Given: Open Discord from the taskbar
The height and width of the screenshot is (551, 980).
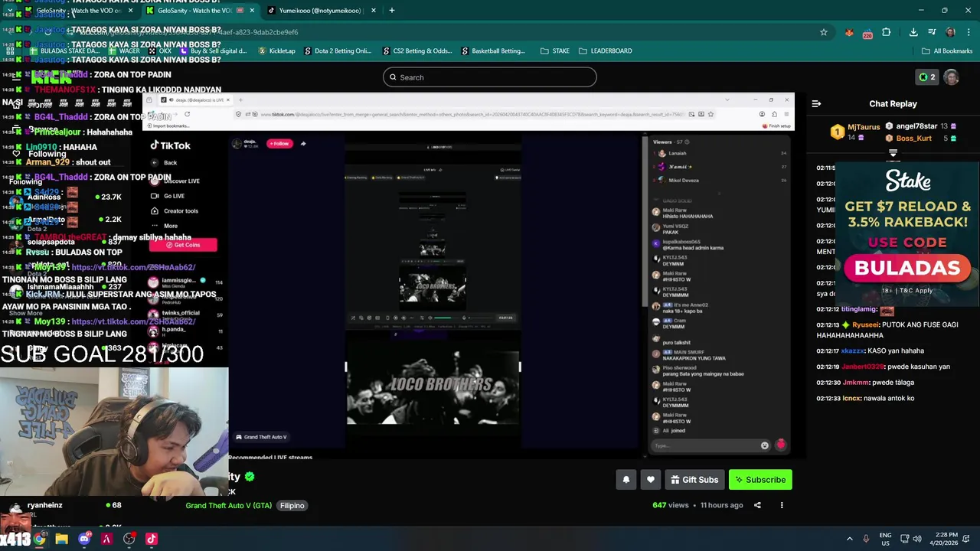Looking at the screenshot, I should (84, 539).
